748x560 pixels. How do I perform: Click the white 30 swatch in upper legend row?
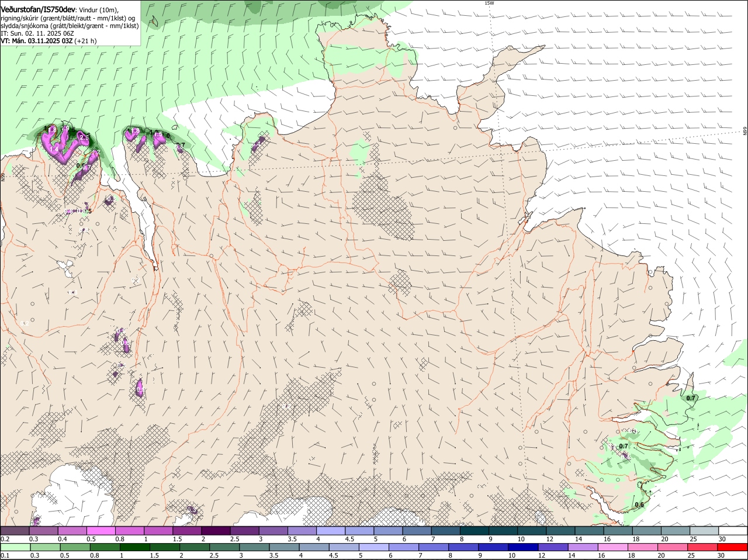[x=733, y=531]
